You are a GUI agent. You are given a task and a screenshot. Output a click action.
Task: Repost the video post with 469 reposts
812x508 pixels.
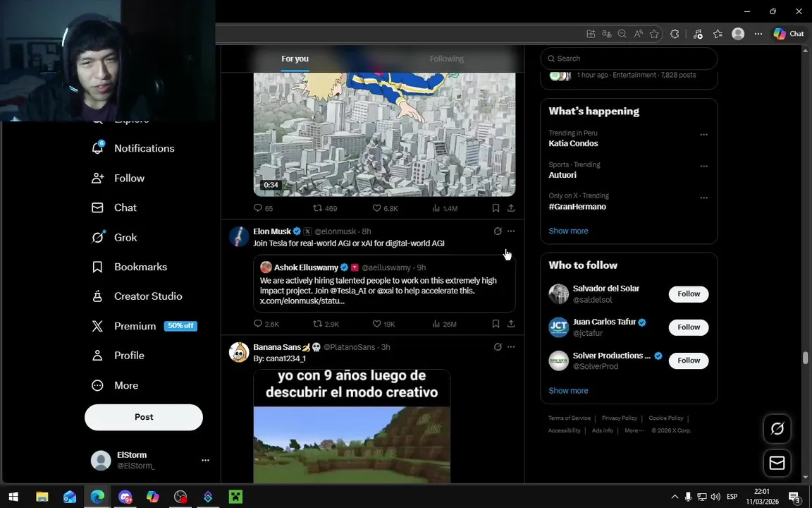(325, 208)
